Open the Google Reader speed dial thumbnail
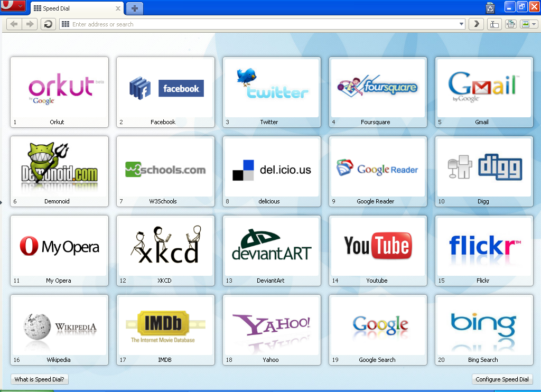541x392 pixels. coord(378,172)
